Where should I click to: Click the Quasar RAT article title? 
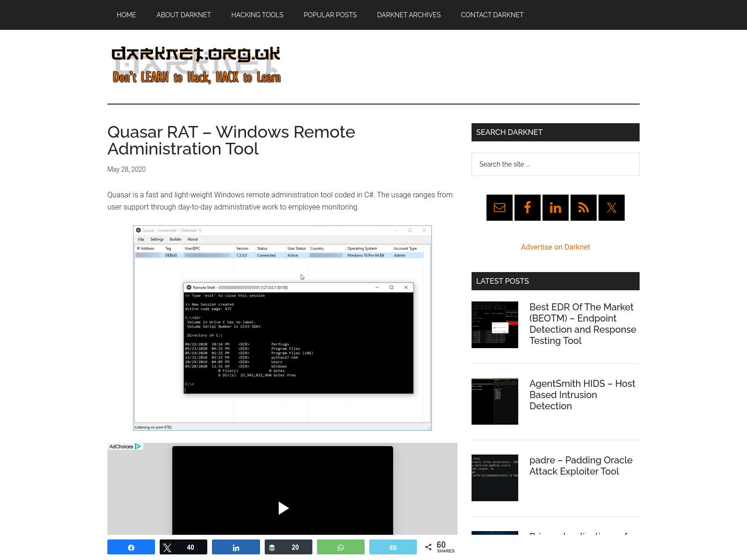click(231, 140)
